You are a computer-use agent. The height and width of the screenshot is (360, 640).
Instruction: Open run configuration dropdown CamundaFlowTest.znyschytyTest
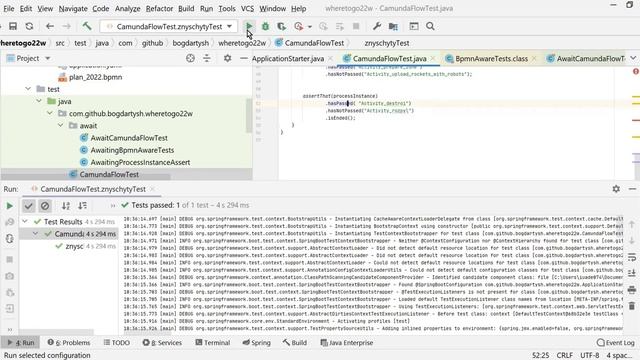[169, 27]
